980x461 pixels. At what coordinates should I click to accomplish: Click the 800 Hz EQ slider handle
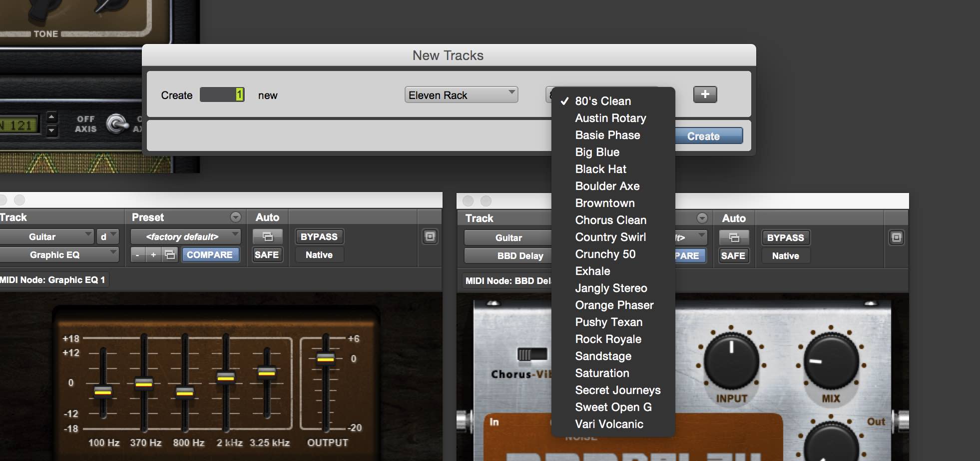pos(185,392)
